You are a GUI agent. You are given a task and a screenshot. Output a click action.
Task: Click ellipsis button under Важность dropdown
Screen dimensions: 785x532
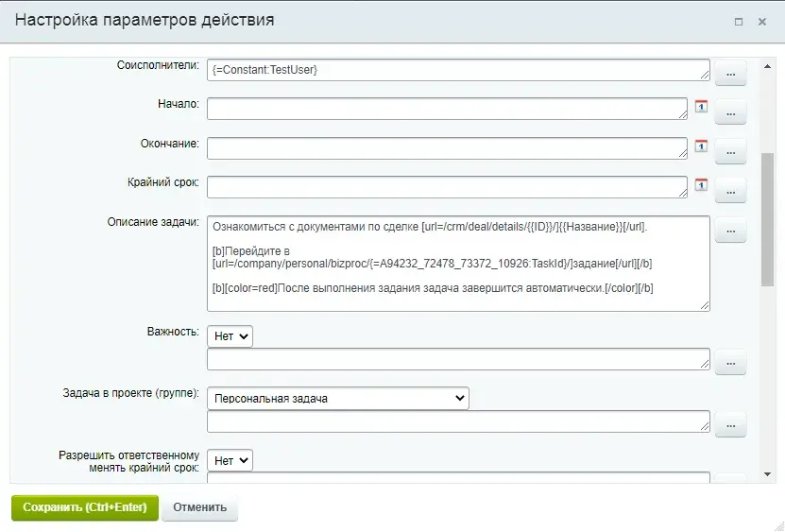pos(730,362)
